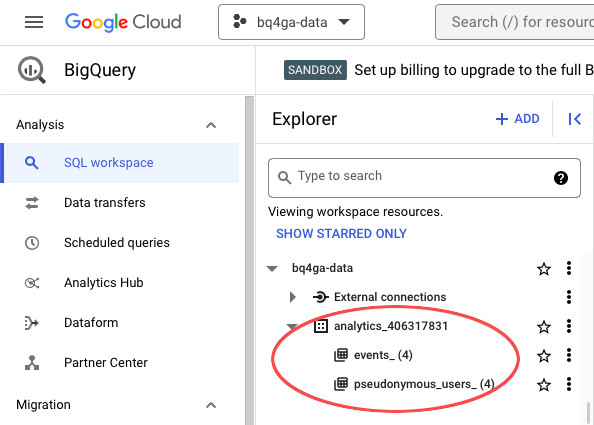Star the analytics_406317831 dataset

point(544,327)
